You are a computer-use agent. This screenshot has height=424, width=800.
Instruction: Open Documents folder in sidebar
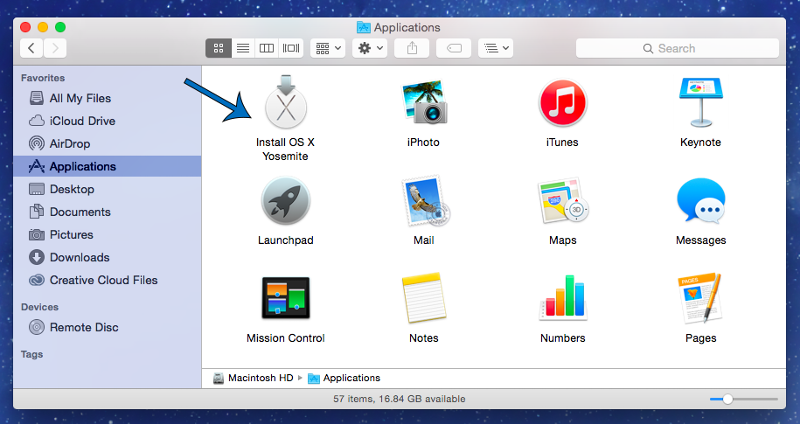pos(107,212)
